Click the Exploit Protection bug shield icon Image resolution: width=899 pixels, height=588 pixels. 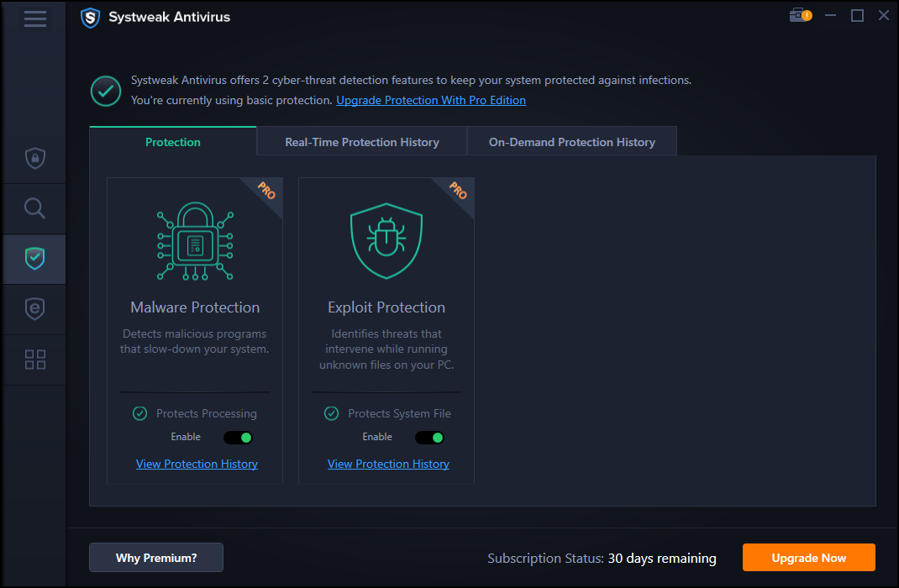[x=386, y=241]
